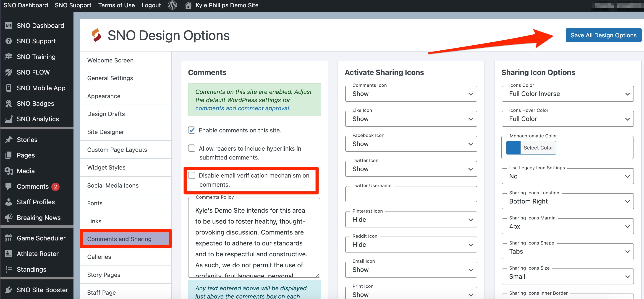Open the Sharing Icons Size dropdown
Screen dimensions: 644x299
(568, 276)
